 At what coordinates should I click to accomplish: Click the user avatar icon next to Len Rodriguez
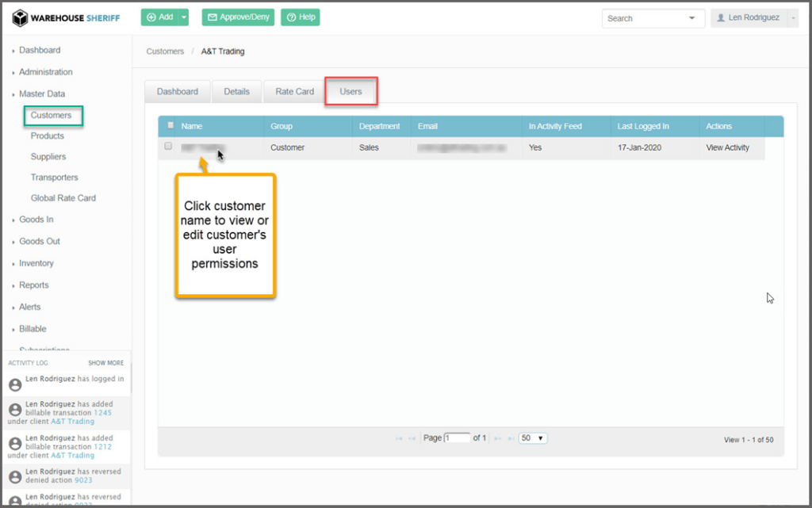click(721, 18)
